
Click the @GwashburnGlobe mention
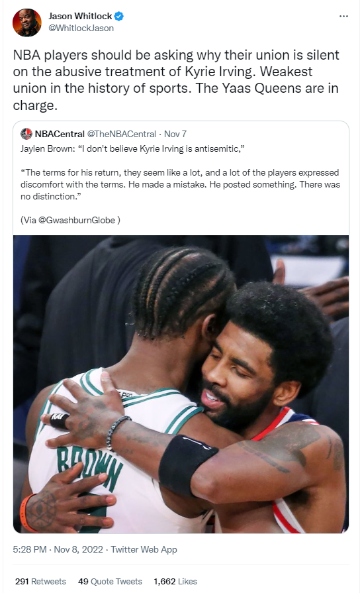[x=77, y=220]
